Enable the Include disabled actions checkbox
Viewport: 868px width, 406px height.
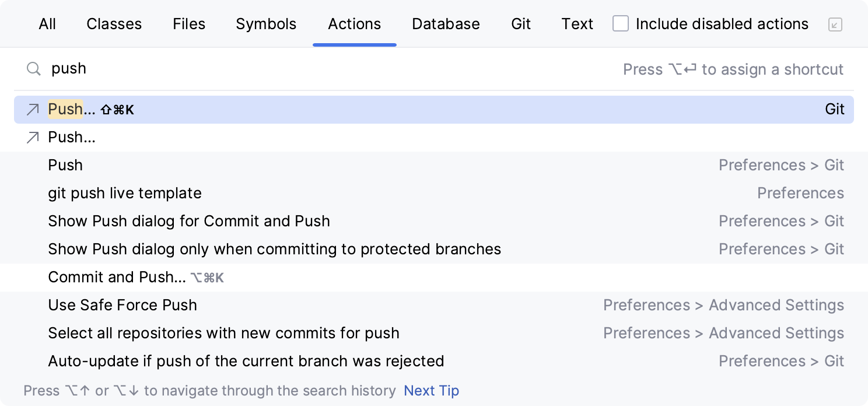click(x=620, y=24)
